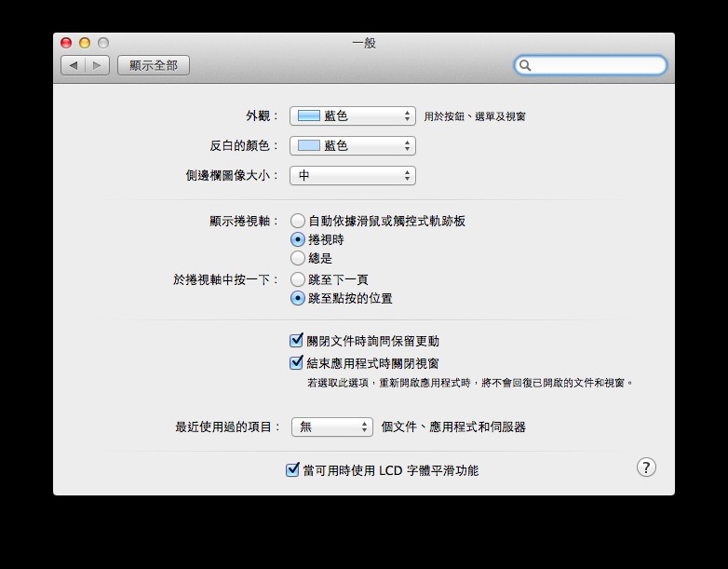Viewport: 728px width, 569px height.
Task: Select the 跳至下一頁 radio button
Action: pos(298,279)
